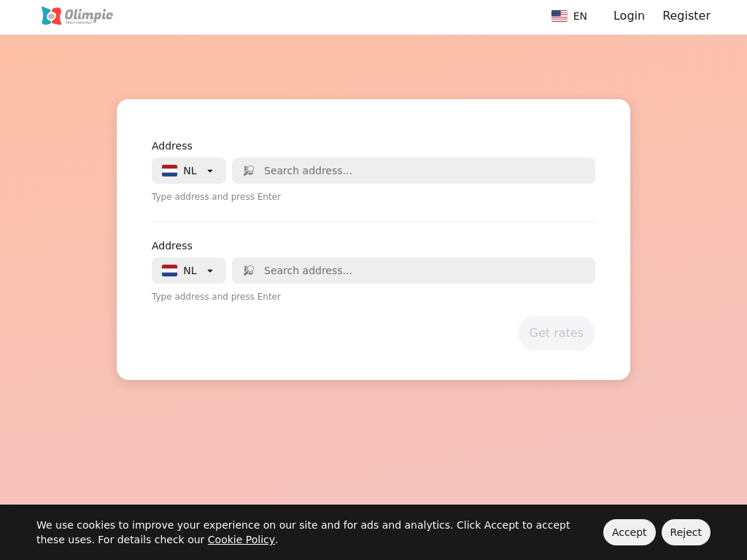
Task: Click the magnifier icon in first address field
Action: tap(249, 171)
